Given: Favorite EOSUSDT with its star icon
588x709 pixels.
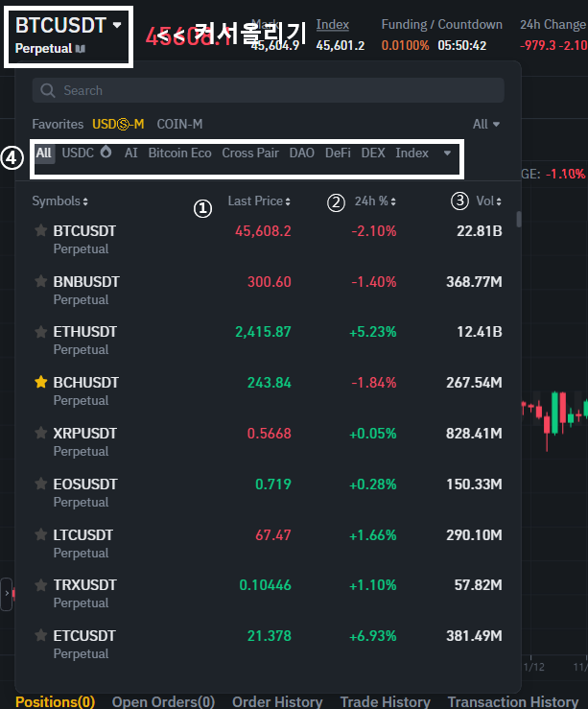Looking at the screenshot, I should 40,484.
